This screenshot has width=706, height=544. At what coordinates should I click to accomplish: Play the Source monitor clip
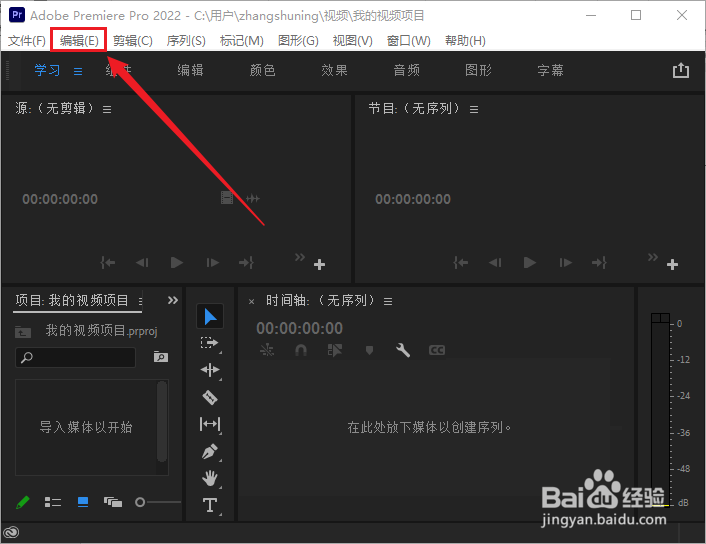(177, 262)
